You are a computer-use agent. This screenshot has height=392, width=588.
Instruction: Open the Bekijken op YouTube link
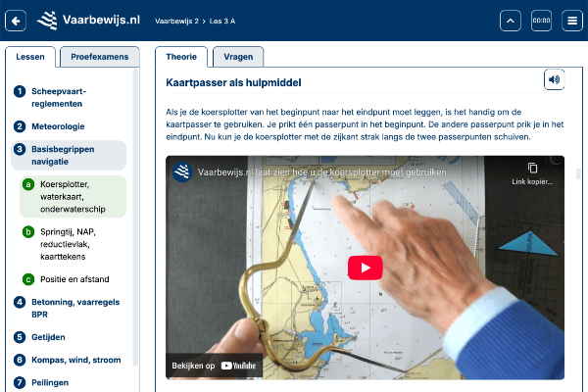214,366
